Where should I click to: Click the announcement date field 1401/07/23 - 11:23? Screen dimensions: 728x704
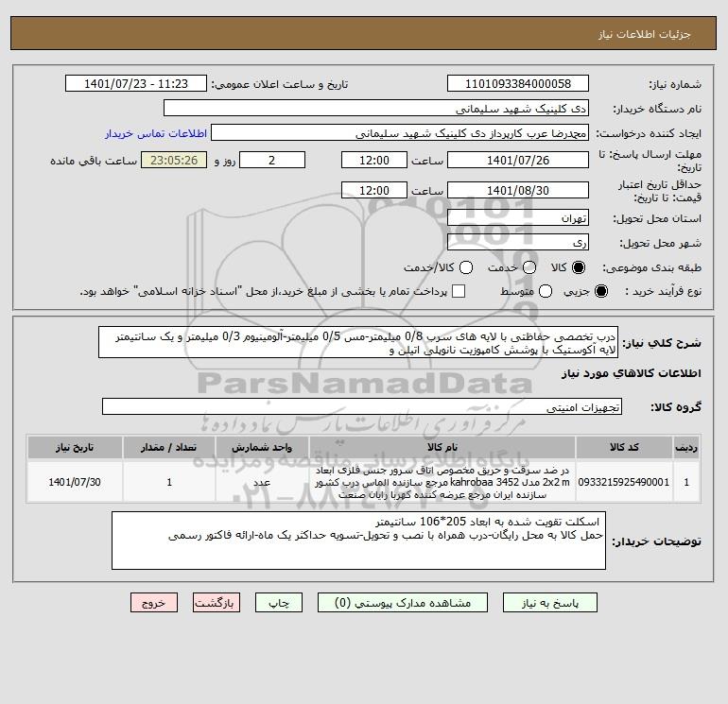point(136,83)
